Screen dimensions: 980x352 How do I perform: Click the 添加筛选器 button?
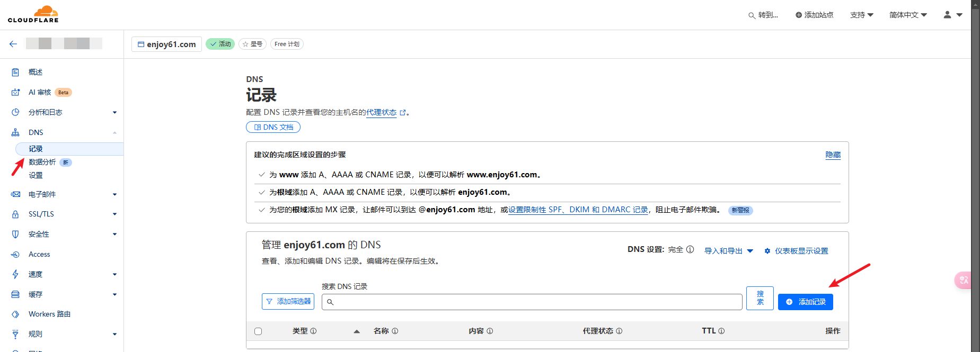pos(288,301)
